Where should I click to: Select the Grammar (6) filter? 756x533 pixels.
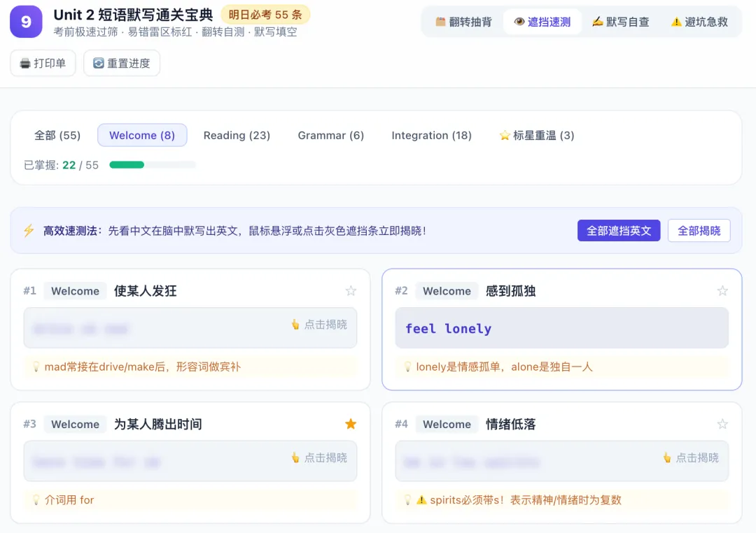tap(330, 136)
